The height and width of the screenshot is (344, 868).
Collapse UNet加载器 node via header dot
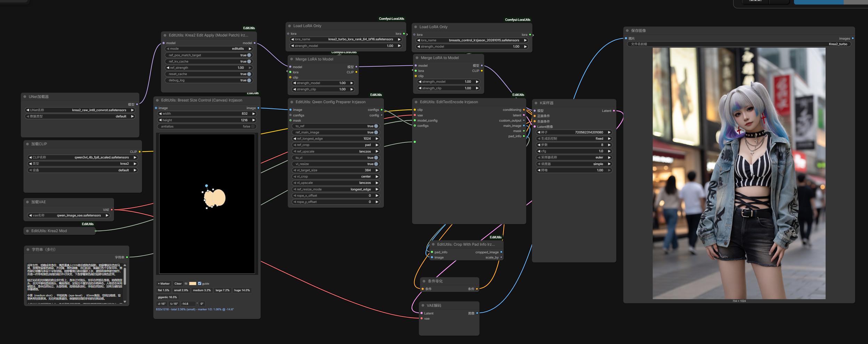click(x=25, y=97)
